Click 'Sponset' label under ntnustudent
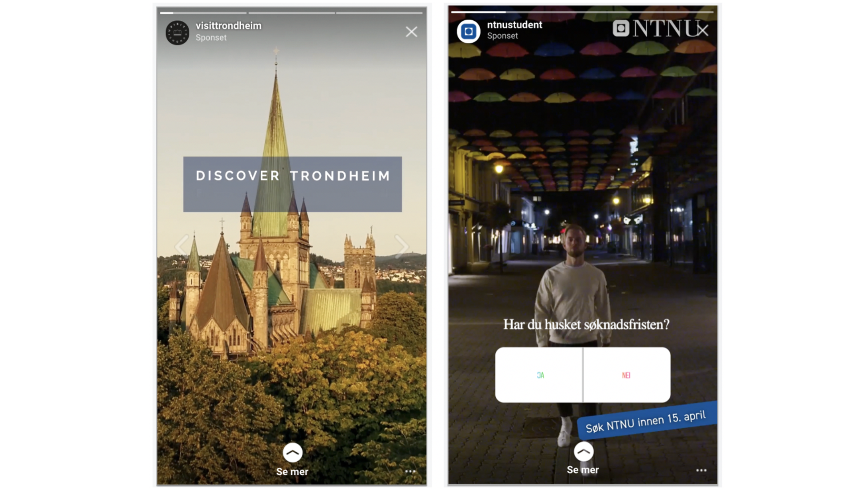This screenshot has height=490, width=868. coord(502,36)
